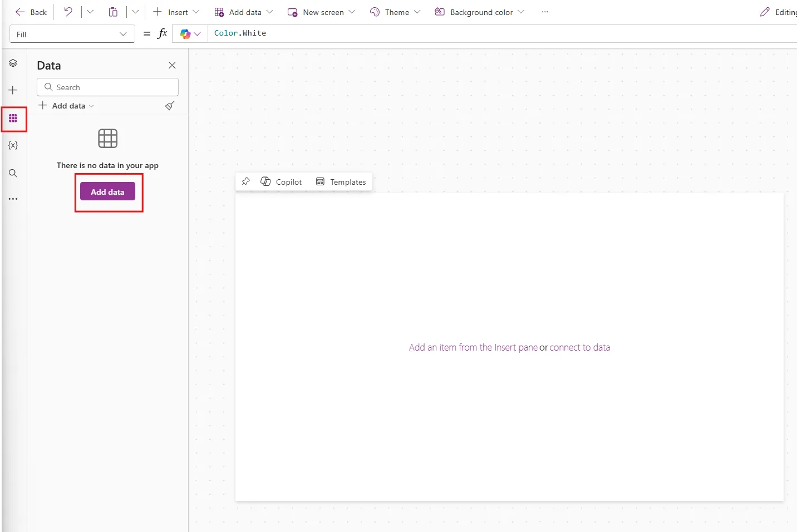This screenshot has width=797, height=532.
Task: Click the paste clipboard icon
Action: coord(113,12)
